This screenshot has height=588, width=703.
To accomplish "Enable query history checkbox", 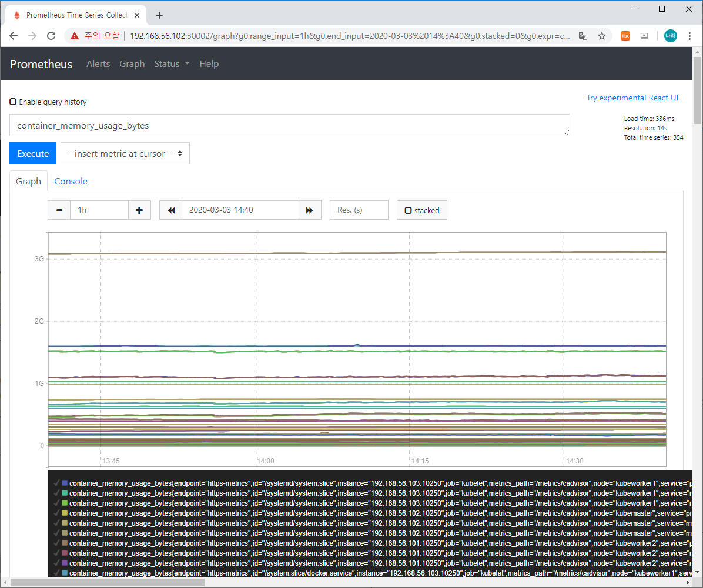I will pos(13,102).
